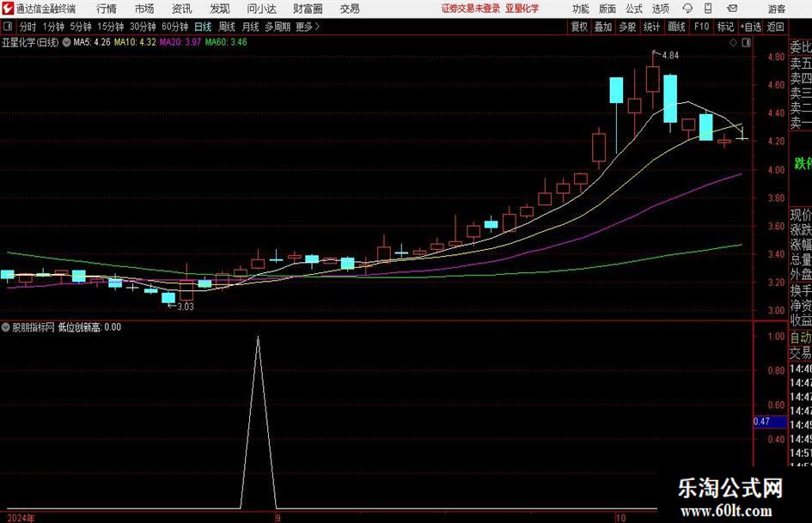This screenshot has width=812, height=523.
Task: Click the red 亚星化学 name in title bar
Action: (522, 9)
